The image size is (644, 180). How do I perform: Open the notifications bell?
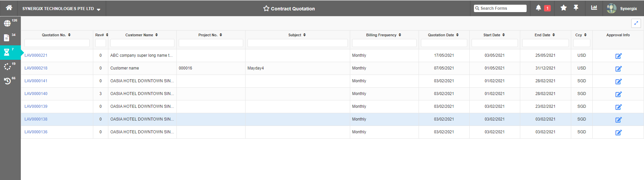[538, 8]
